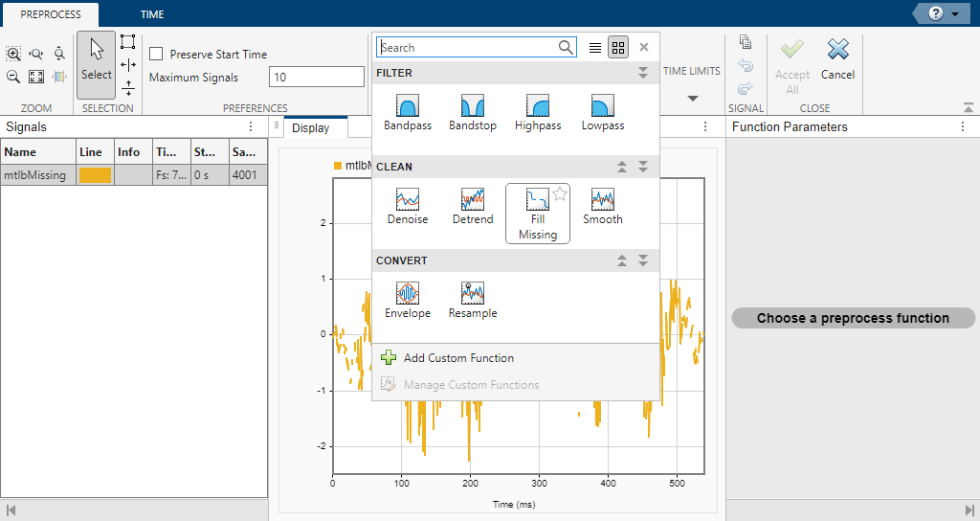Viewport: 980px width, 521px height.
Task: Collapse the right Function Parameters panel
Action: (969, 510)
